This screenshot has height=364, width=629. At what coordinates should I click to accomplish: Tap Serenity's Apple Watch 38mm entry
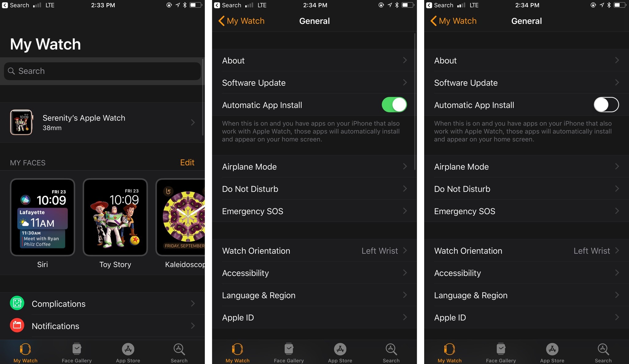102,122
